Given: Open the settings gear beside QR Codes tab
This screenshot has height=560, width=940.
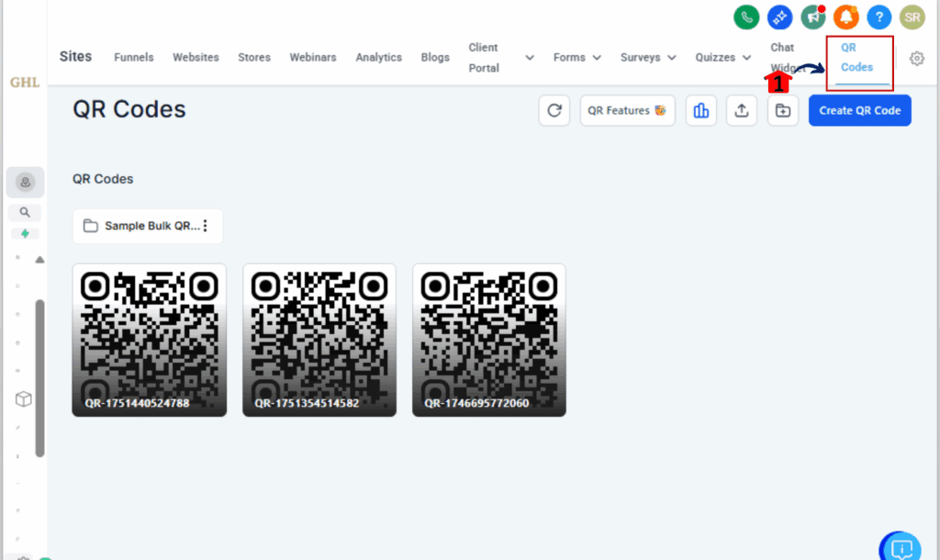Looking at the screenshot, I should pyautogui.click(x=917, y=58).
